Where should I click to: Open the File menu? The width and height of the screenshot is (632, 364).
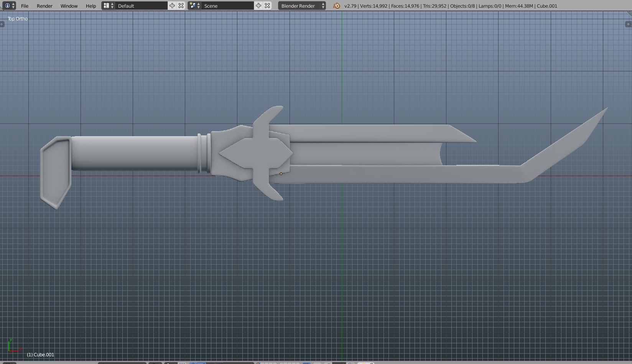(25, 6)
